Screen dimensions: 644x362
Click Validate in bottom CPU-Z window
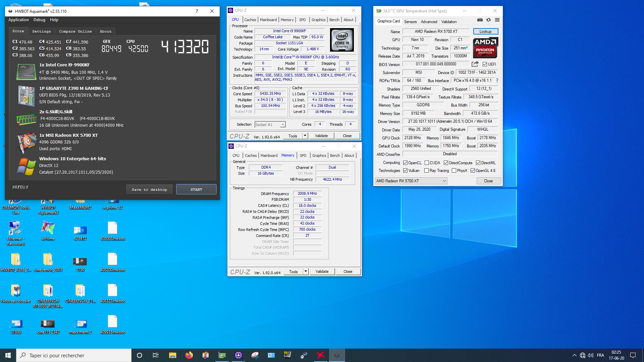point(322,271)
